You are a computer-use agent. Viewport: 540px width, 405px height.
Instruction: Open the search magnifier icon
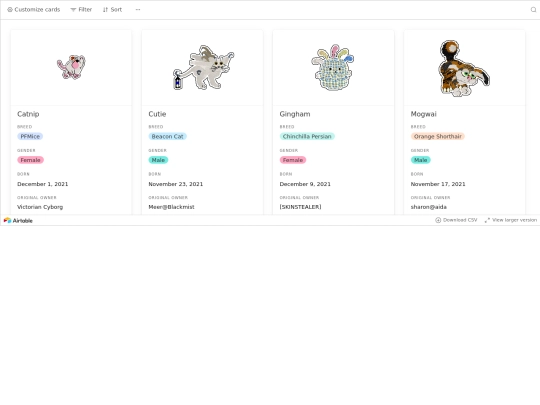tap(533, 10)
